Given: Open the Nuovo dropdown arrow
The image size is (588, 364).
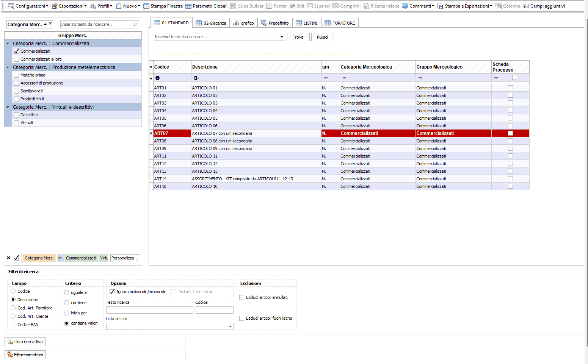Looking at the screenshot, I should (139, 6).
